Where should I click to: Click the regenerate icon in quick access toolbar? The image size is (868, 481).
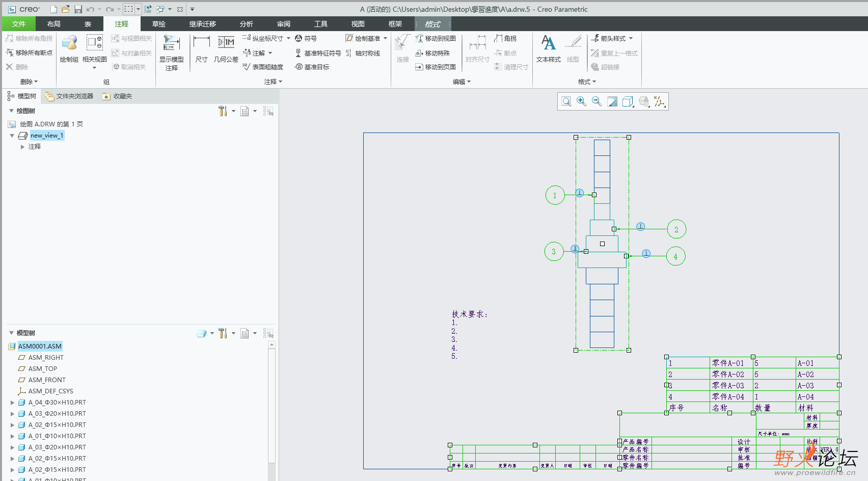(148, 9)
